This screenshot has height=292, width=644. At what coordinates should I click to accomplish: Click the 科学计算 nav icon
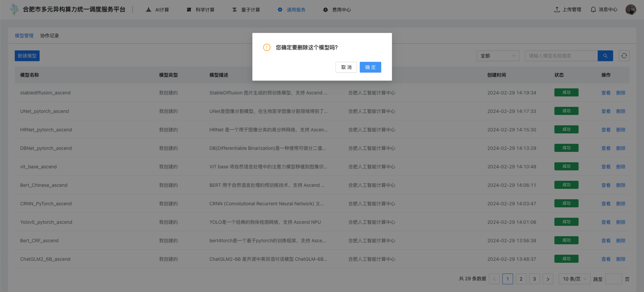pyautogui.click(x=189, y=10)
